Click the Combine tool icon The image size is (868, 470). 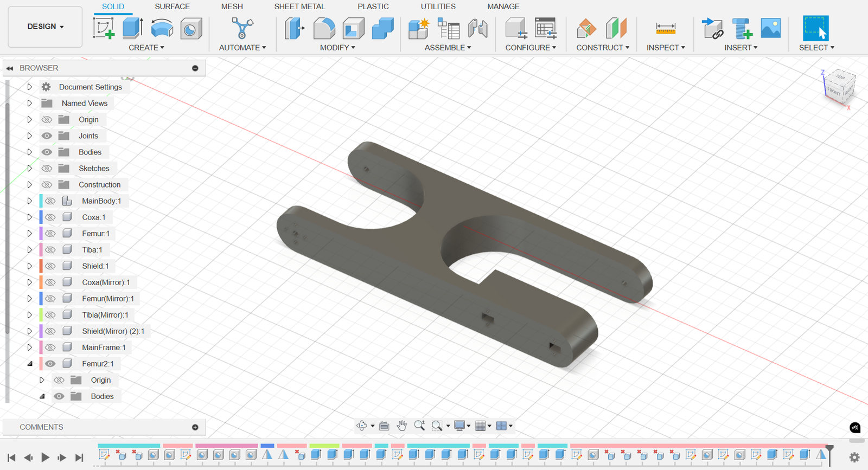click(383, 28)
